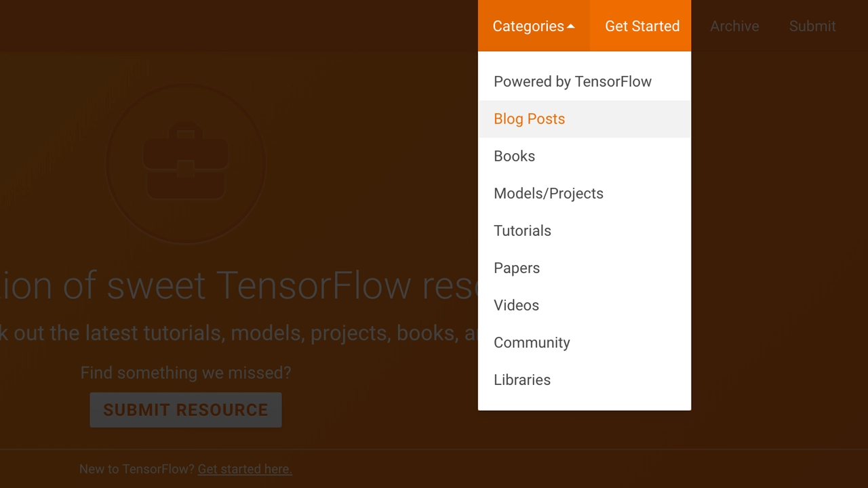
Task: Choose Books from the category list
Action: 514,156
